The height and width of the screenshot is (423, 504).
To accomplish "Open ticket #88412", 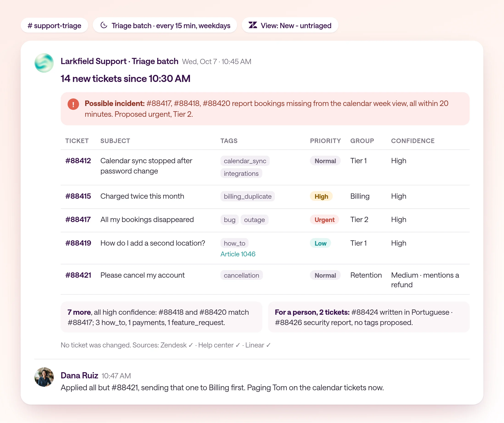I will click(x=78, y=161).
